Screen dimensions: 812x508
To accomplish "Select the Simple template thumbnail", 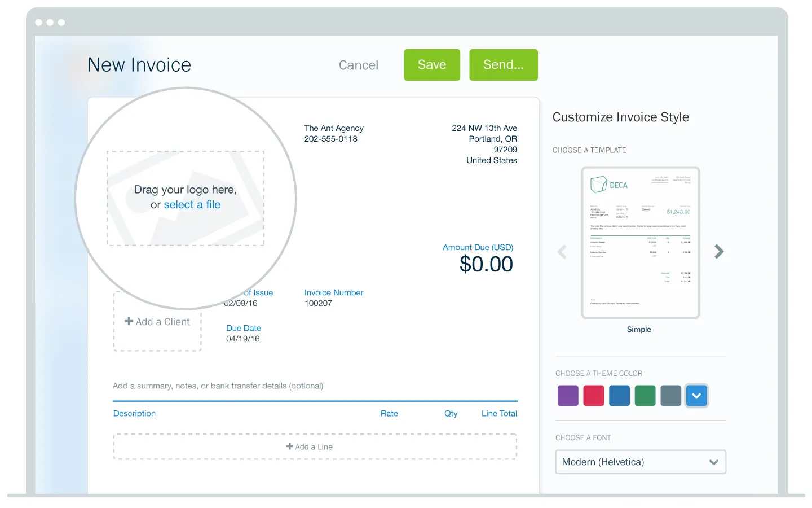I will click(x=640, y=243).
